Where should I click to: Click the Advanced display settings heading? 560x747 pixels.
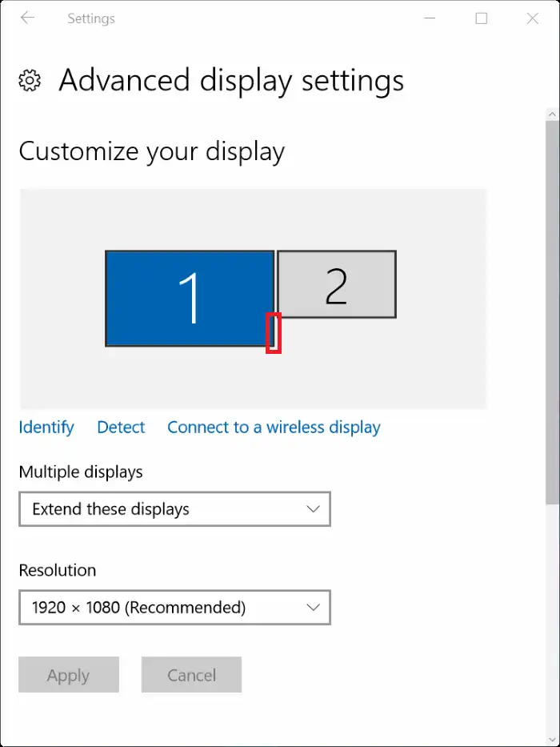(x=231, y=80)
